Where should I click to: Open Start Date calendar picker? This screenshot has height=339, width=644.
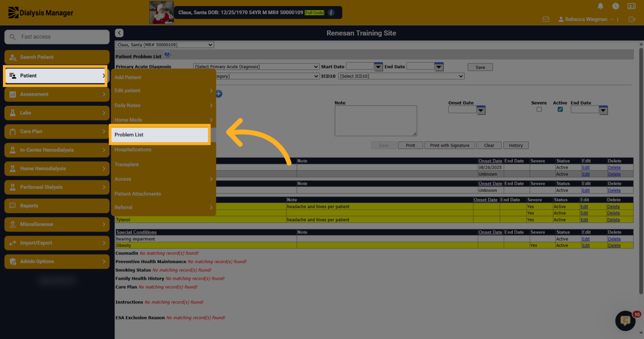378,67
